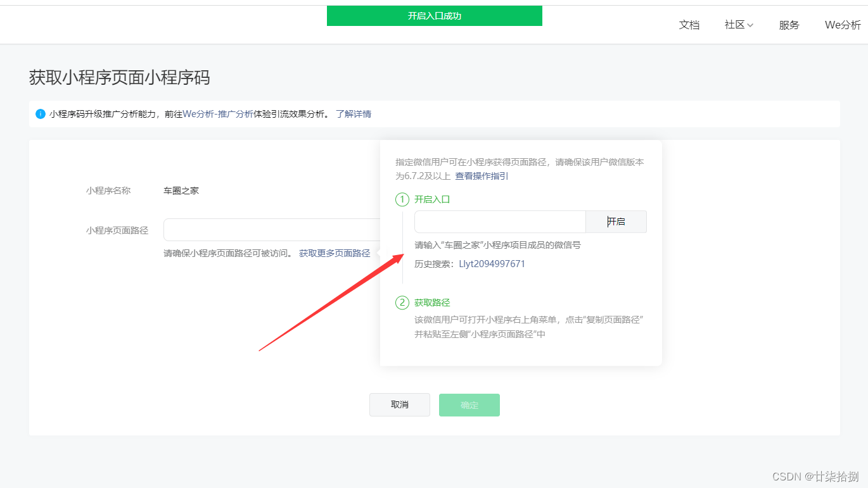Click the 获取更多页面路径 link
868x488 pixels.
[x=335, y=253]
